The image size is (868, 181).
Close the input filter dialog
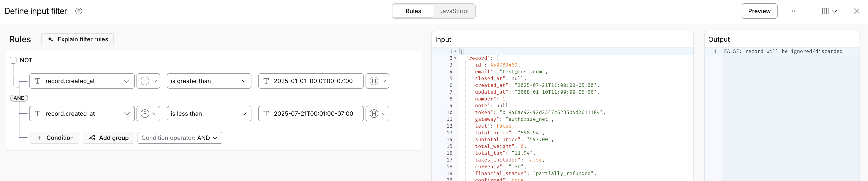tap(856, 11)
